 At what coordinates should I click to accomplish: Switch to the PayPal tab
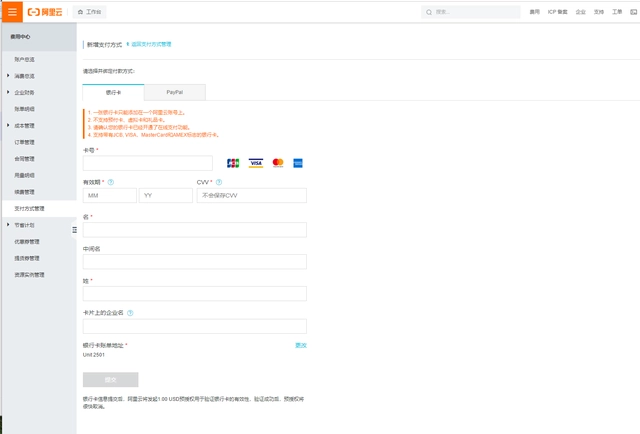pos(174,92)
